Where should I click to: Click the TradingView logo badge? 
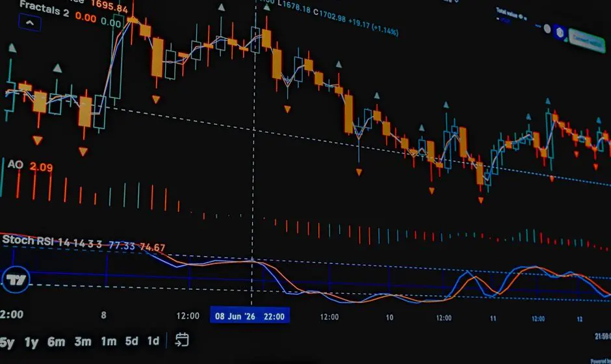tap(16, 279)
